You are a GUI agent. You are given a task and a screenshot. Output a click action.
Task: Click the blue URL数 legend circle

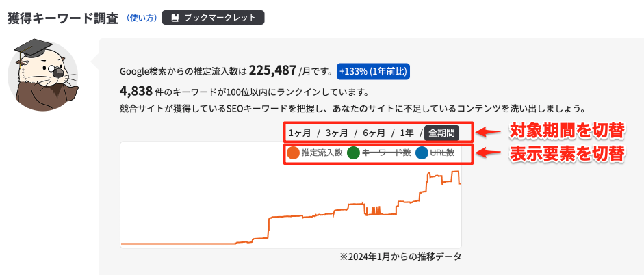click(422, 153)
